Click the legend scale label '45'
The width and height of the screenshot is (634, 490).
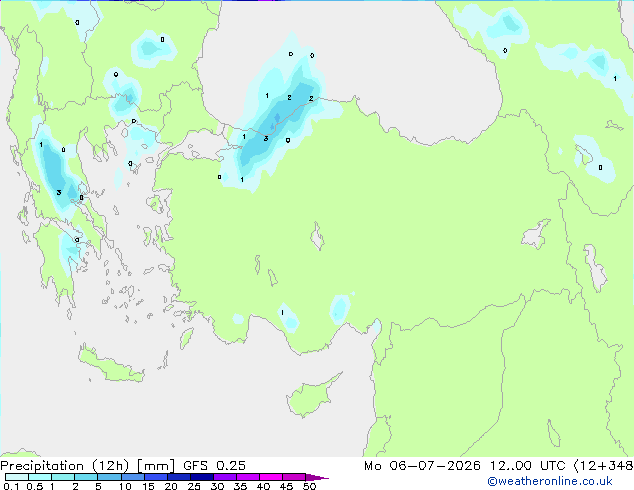(286, 486)
